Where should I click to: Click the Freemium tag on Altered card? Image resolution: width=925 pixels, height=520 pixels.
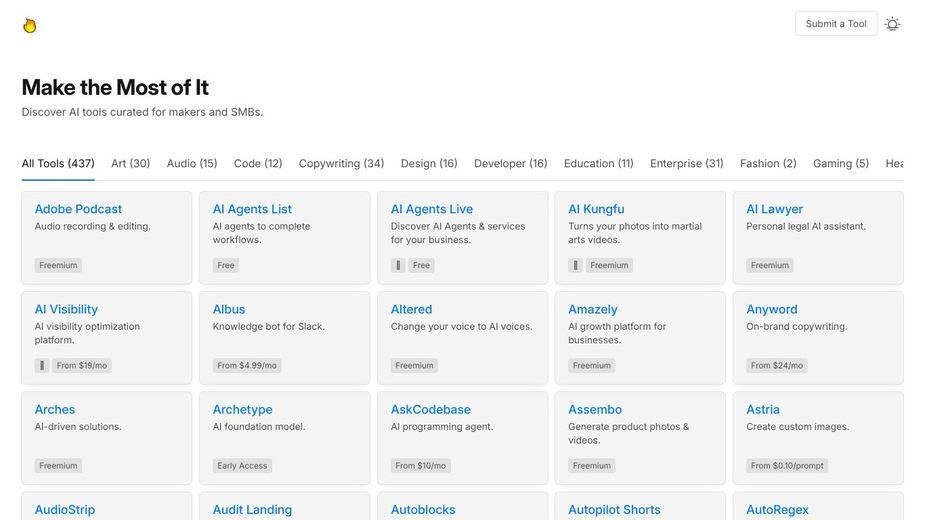pyautogui.click(x=414, y=366)
